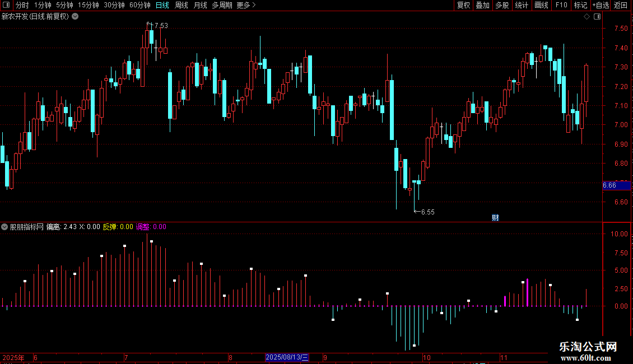Click the 6.55 low price label

point(428,212)
